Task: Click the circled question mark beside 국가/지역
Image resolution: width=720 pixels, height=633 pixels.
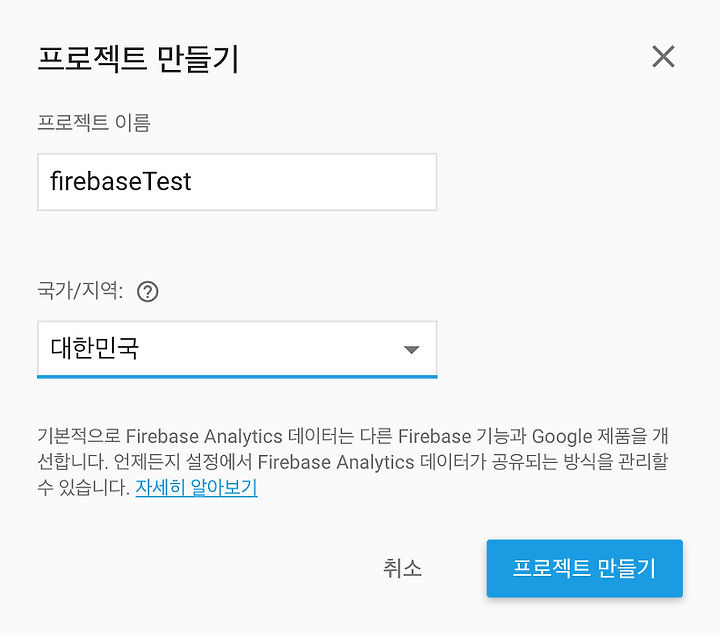Action: click(148, 291)
